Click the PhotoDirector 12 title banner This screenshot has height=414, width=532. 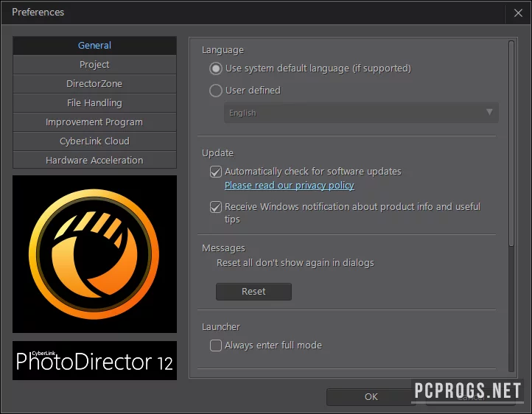tap(94, 360)
